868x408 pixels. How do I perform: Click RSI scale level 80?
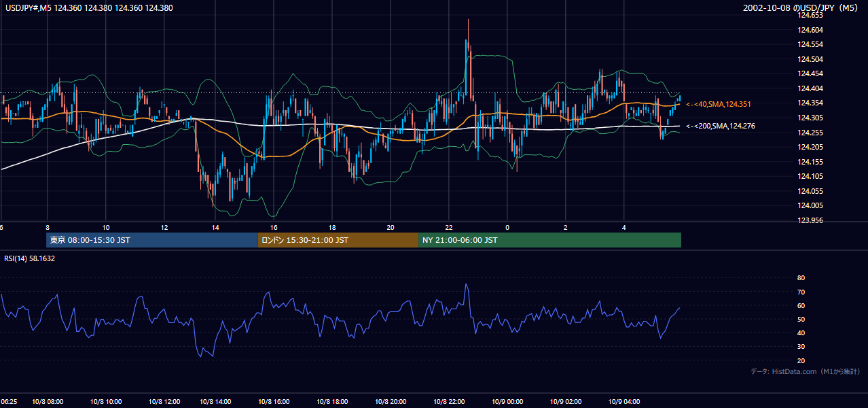(801, 278)
